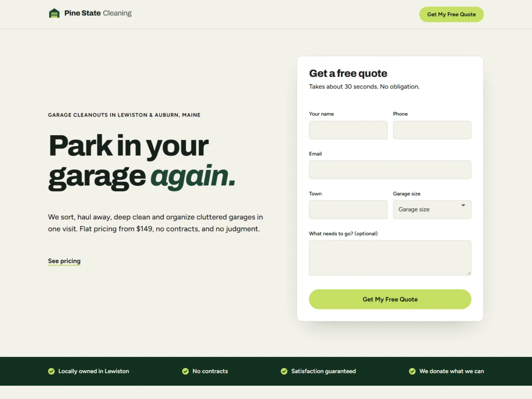The image size is (532, 399).
Task: Focus the Town input field
Action: 348,210
